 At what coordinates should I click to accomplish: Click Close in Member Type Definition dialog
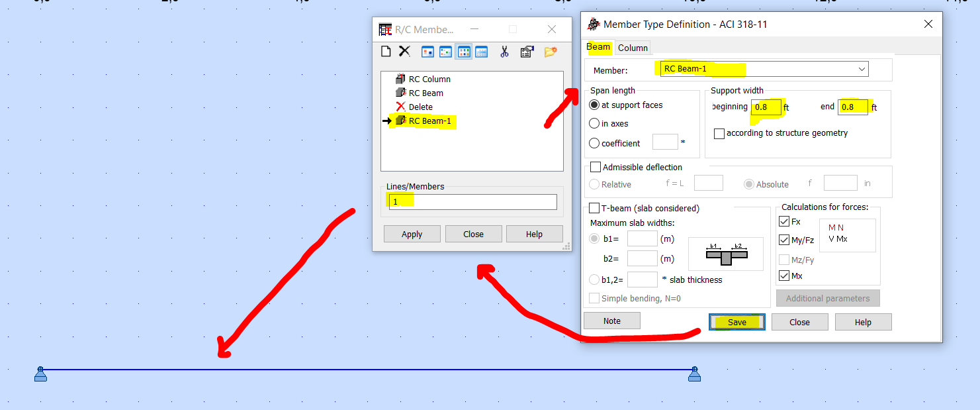[x=799, y=322]
